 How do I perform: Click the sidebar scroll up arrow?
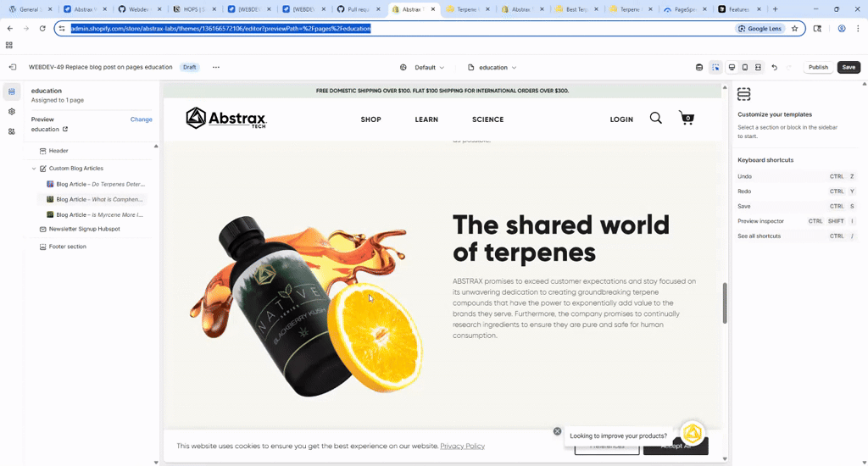coord(156,146)
